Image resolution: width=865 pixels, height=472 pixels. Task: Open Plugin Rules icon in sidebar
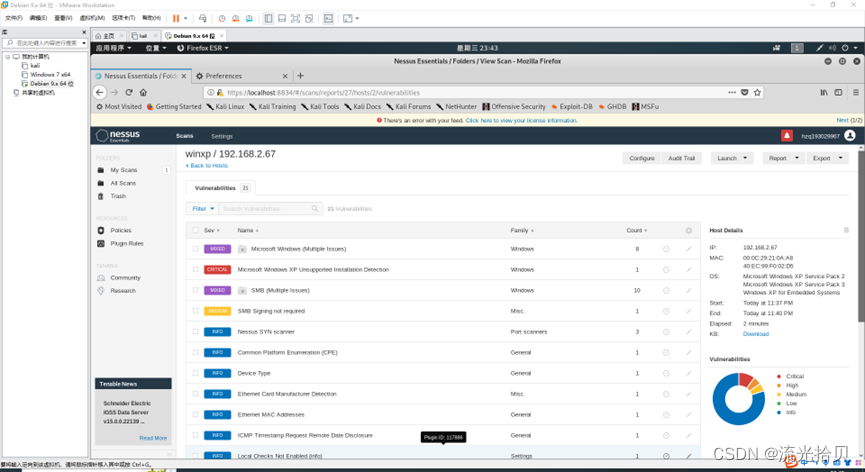coord(100,243)
